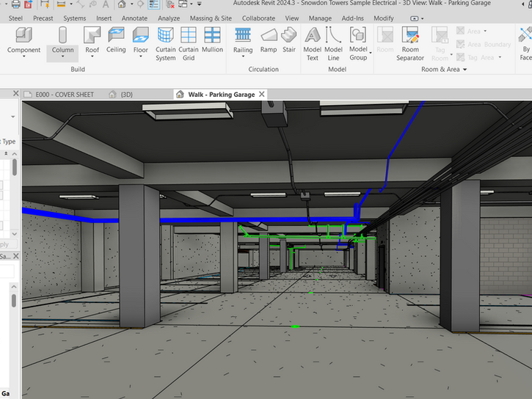This screenshot has height=399, width=532.
Task: Open the Analyze ribbon tab
Action: (169, 18)
